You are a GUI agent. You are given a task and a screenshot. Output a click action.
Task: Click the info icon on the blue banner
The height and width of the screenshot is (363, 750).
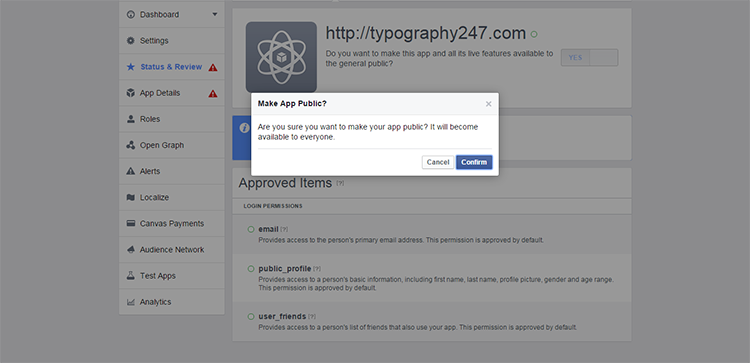point(244,128)
